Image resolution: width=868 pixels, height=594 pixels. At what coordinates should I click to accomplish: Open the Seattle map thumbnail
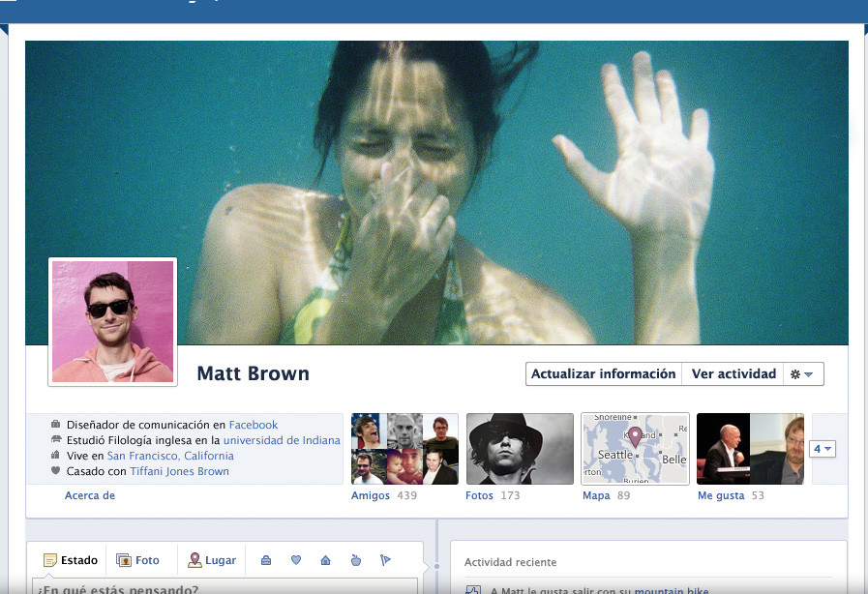635,449
